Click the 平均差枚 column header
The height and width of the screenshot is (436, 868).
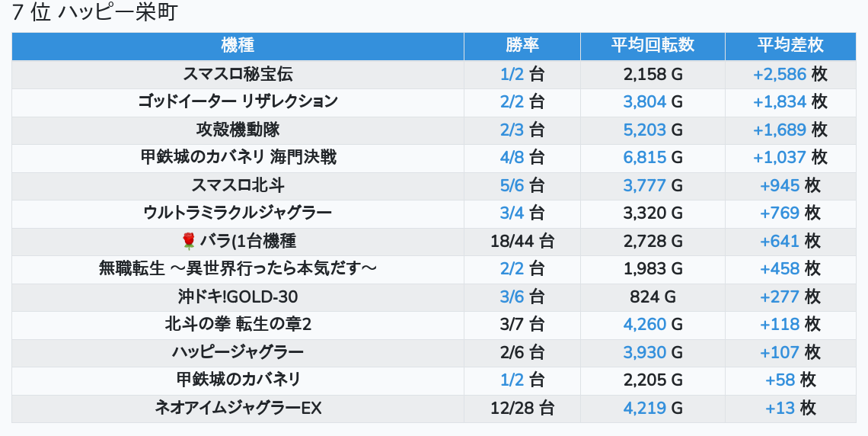point(790,45)
